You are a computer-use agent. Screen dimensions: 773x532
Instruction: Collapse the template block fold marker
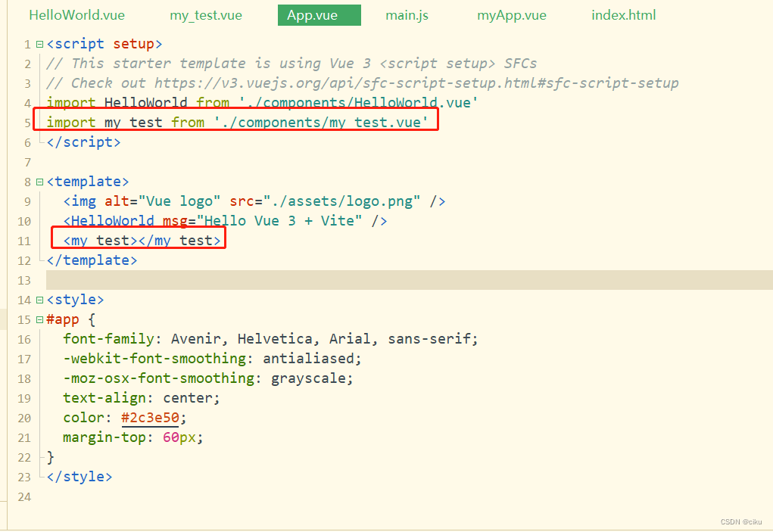39,182
